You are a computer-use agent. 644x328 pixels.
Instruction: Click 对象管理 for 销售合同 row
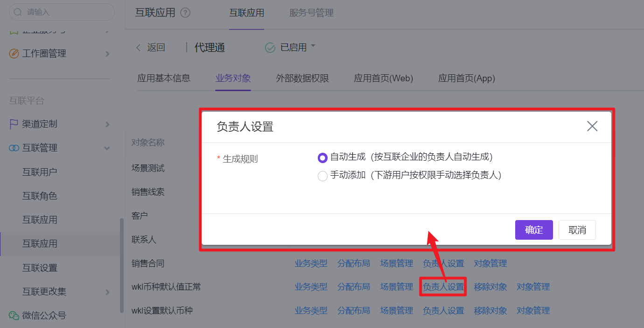click(490, 264)
